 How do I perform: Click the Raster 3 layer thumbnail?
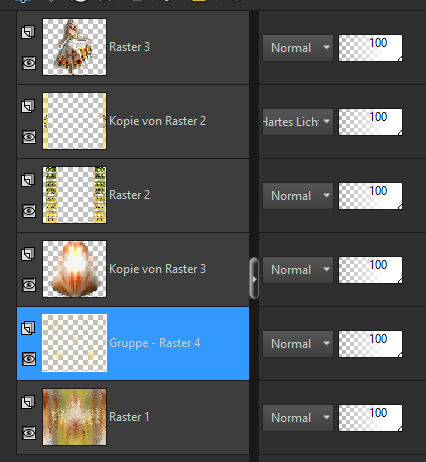(75, 47)
